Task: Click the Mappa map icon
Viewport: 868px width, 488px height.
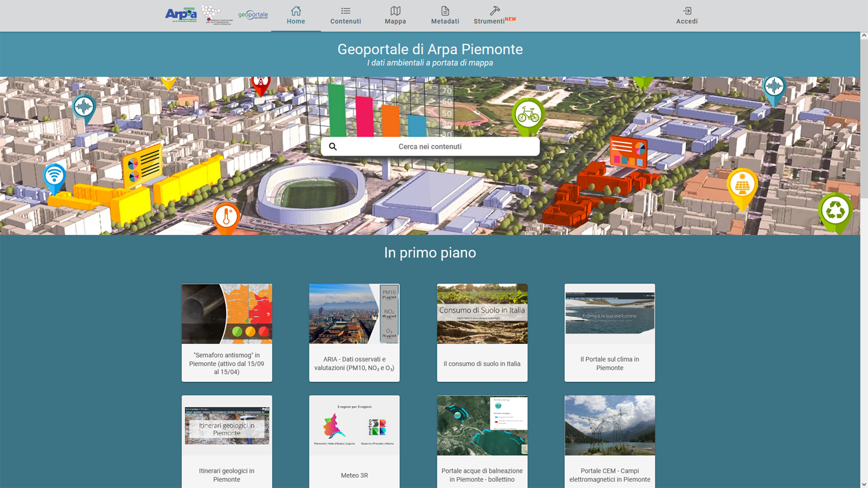Action: [395, 11]
